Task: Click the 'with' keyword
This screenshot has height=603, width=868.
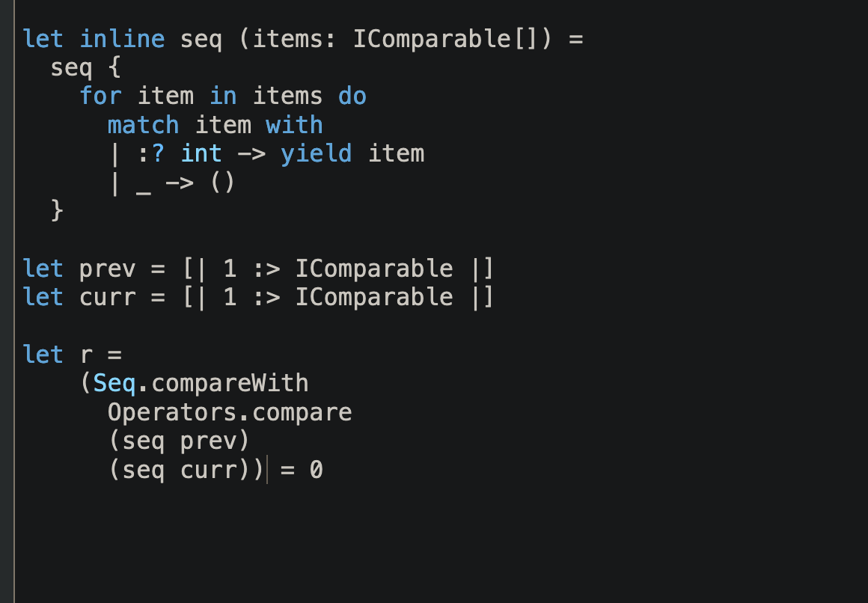Action: pos(294,125)
